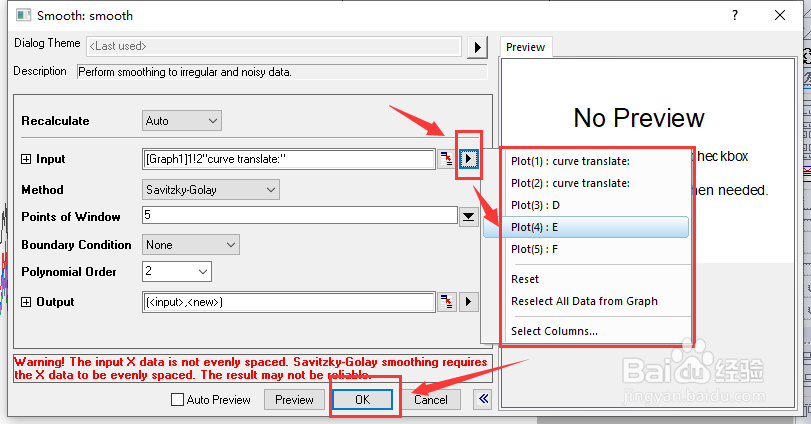The height and width of the screenshot is (424, 811).
Task: Click Reset in the flyout menu
Action: tap(587, 279)
